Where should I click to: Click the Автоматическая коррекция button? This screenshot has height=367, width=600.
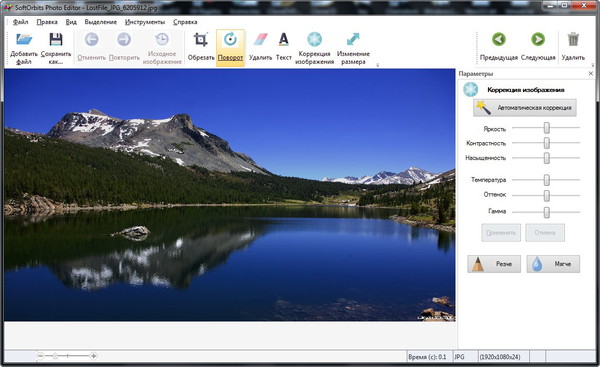525,108
